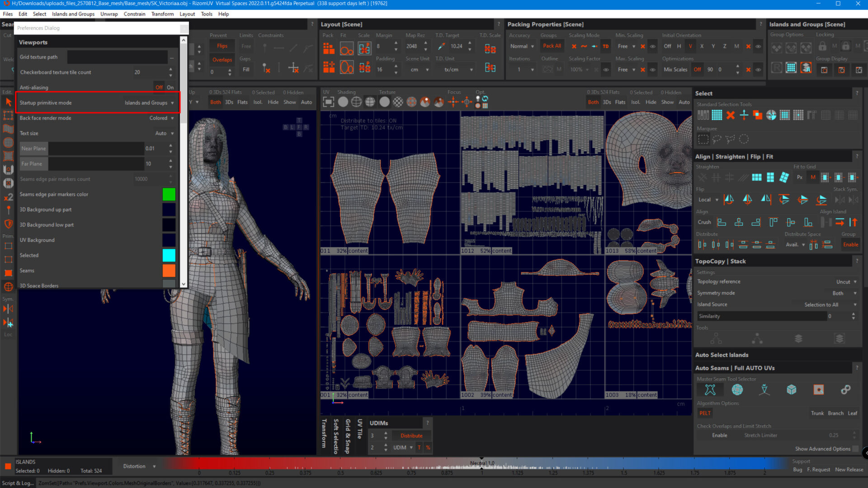This screenshot has height=488, width=868.
Task: Toggle Group Enable in Distribute Space area
Action: pos(850,244)
